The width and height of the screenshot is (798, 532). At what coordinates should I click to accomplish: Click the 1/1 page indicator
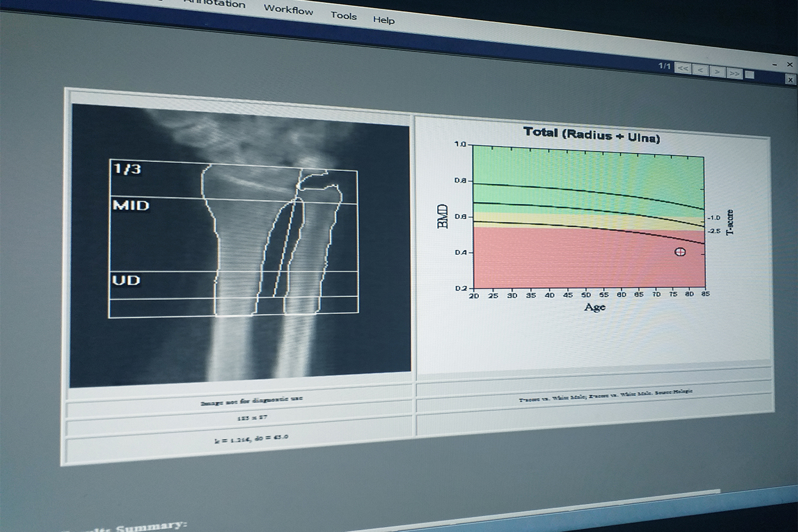[x=663, y=66]
